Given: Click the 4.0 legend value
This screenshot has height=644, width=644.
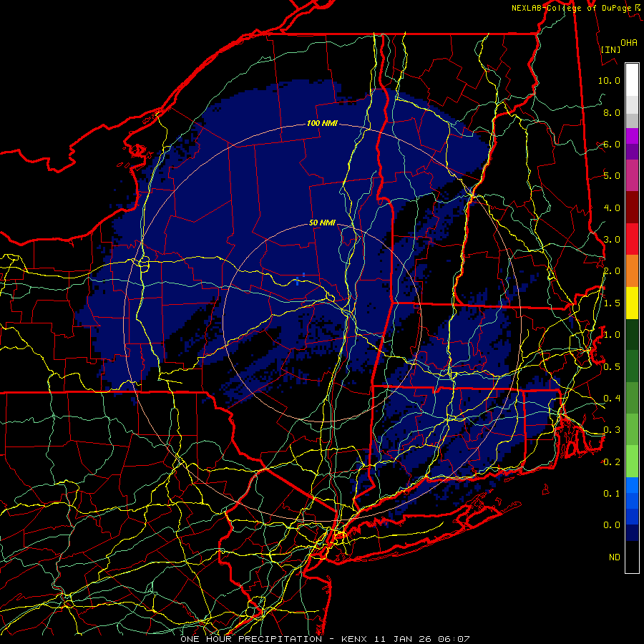Looking at the screenshot, I should [x=612, y=208].
